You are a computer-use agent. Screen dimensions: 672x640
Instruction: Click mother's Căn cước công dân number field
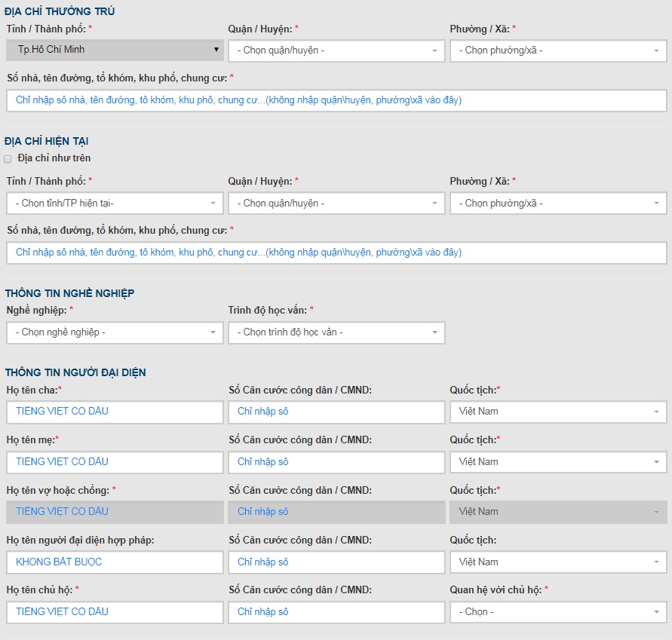tap(336, 462)
